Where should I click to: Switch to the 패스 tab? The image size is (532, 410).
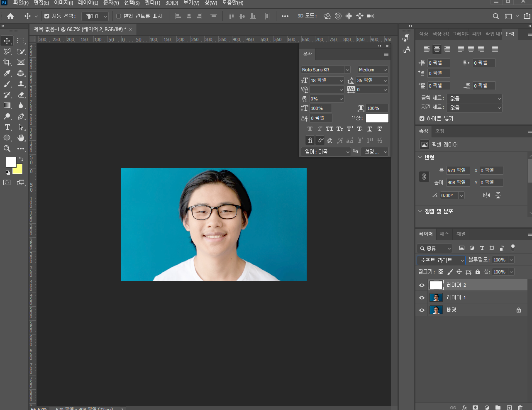[444, 234]
